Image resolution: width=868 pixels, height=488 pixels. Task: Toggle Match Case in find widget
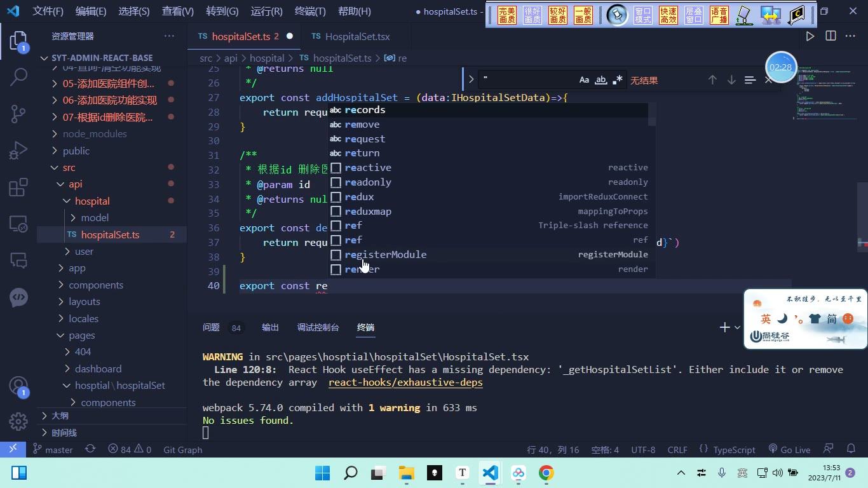click(584, 80)
